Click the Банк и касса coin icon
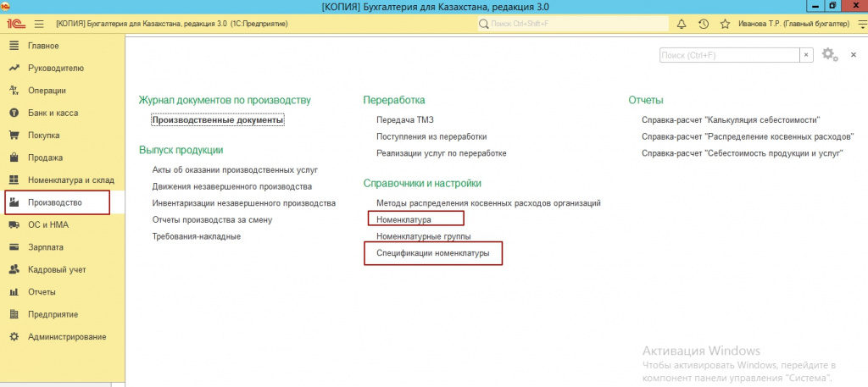The image size is (868, 387). pos(15,113)
